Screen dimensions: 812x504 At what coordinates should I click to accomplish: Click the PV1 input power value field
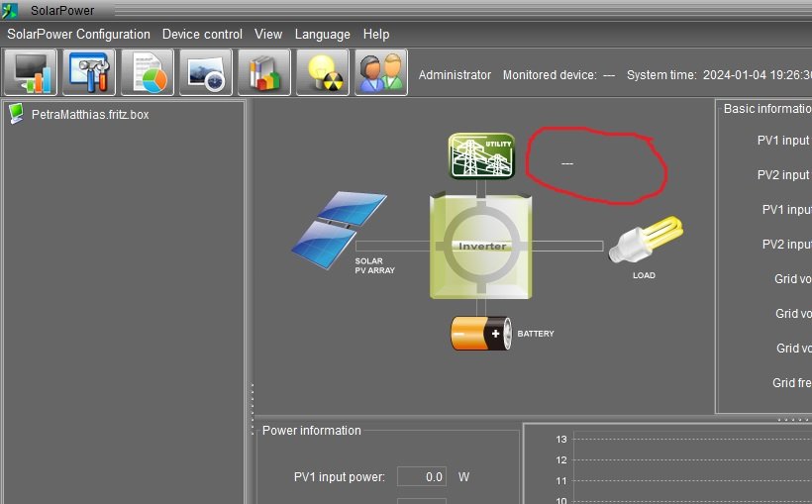422,476
